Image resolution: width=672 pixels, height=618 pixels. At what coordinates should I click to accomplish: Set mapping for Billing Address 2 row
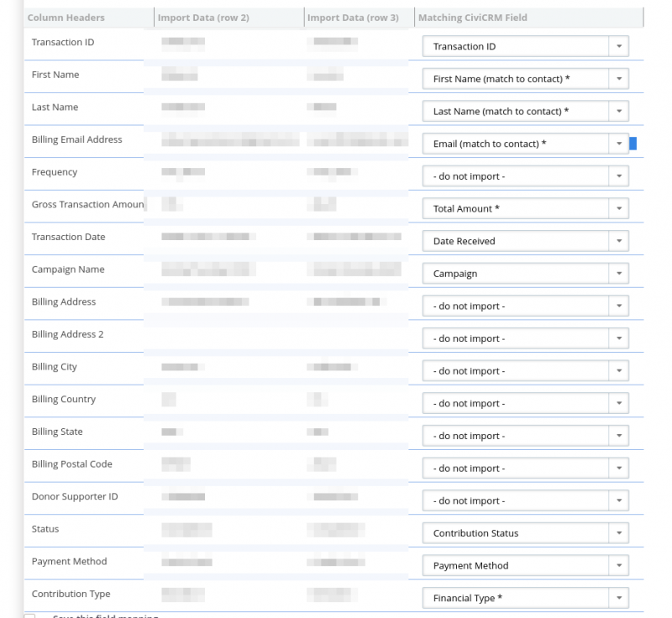[526, 338]
